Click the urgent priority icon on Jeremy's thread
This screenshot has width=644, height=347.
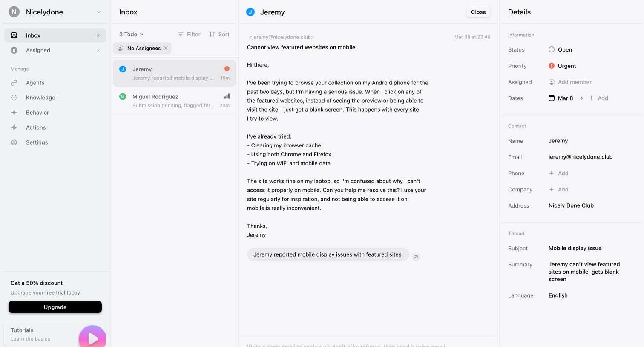coord(227,69)
